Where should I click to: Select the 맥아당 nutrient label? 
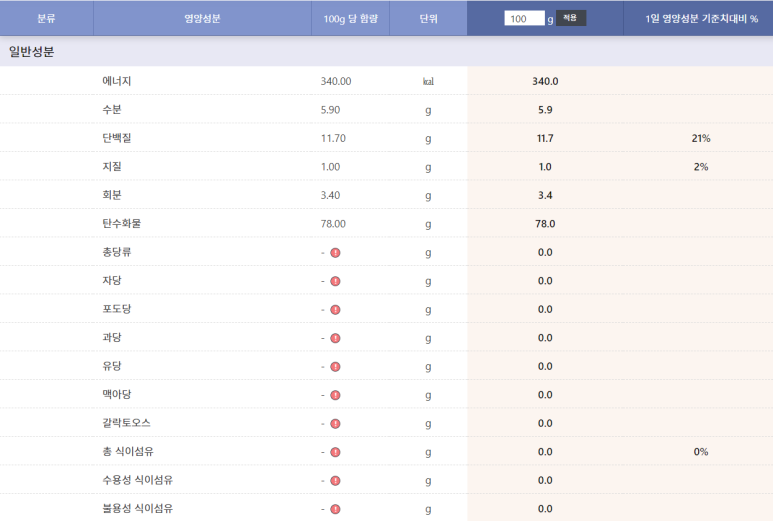(117, 394)
